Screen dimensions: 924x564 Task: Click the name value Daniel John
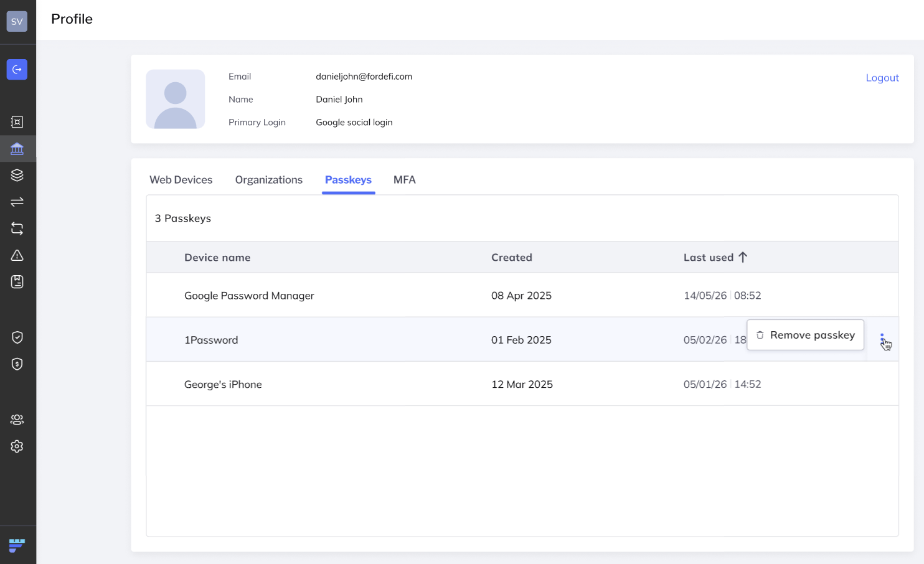click(x=339, y=100)
